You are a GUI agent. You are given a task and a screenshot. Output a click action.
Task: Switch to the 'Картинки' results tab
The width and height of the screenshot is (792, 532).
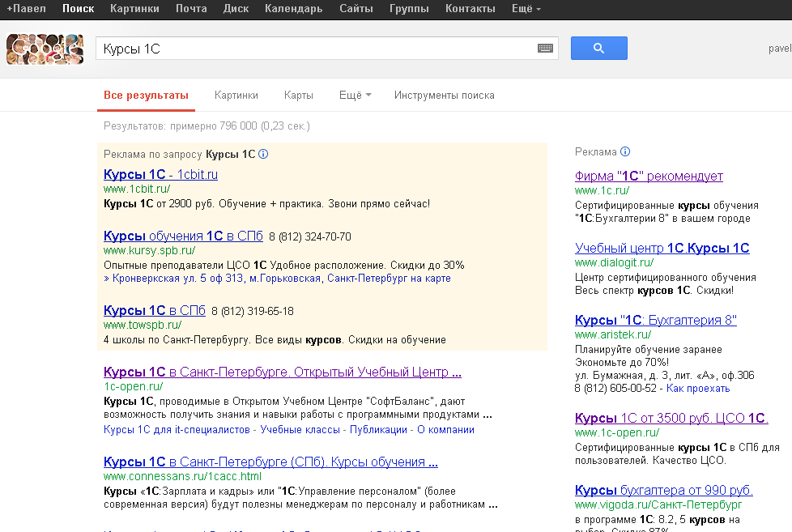[x=236, y=95]
